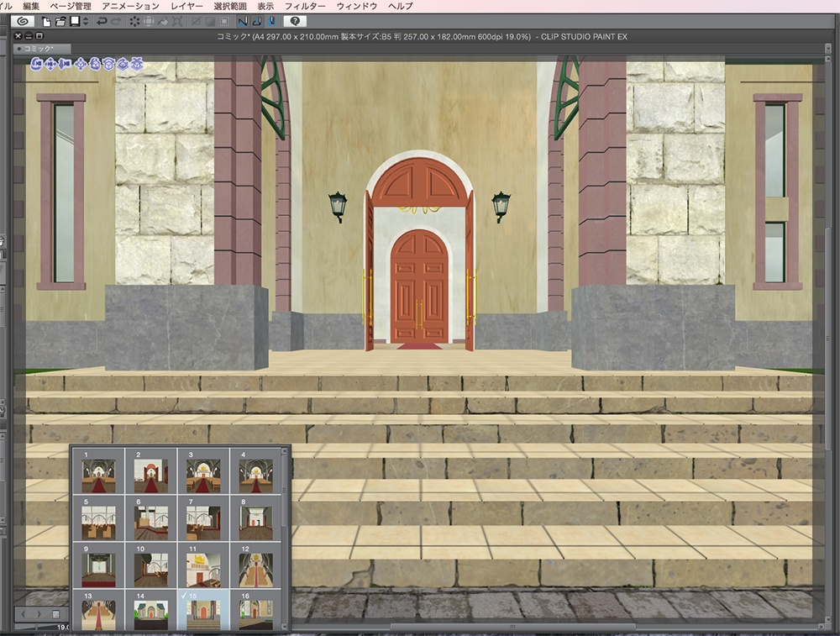
Task: Click the Save icon in toolbar
Action: click(x=75, y=22)
